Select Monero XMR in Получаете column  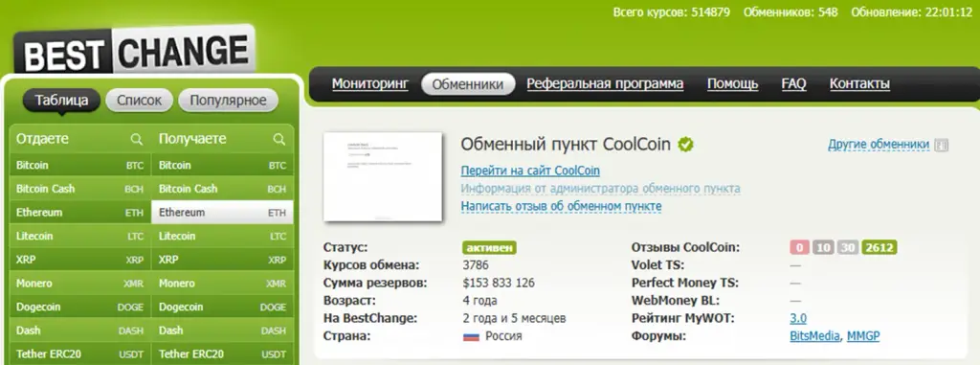[x=222, y=283]
